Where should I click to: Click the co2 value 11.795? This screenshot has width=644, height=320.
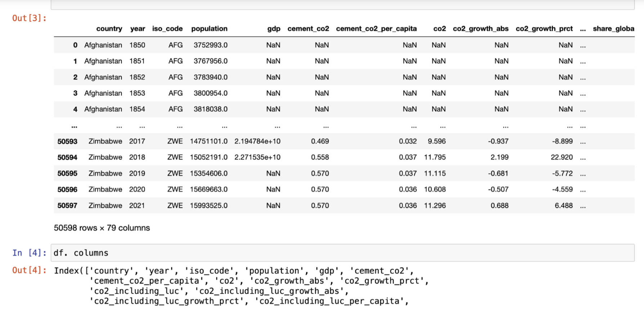pyautogui.click(x=435, y=157)
